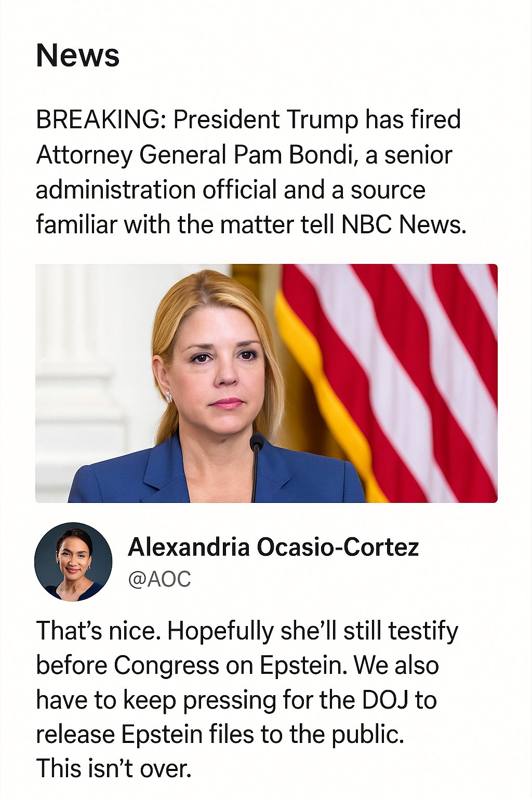Viewport: 532px width, 798px height.
Task: Click "NBC News" in the headline
Action: [x=403, y=224]
